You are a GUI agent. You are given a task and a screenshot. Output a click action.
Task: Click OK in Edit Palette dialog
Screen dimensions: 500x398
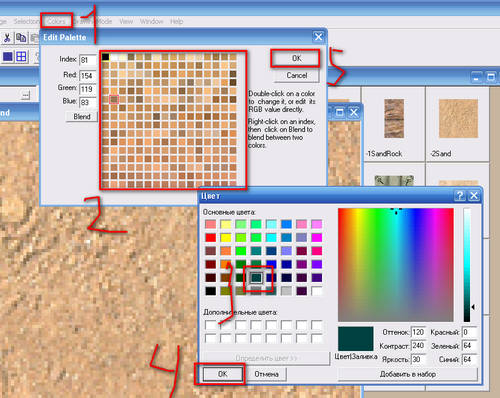point(296,59)
